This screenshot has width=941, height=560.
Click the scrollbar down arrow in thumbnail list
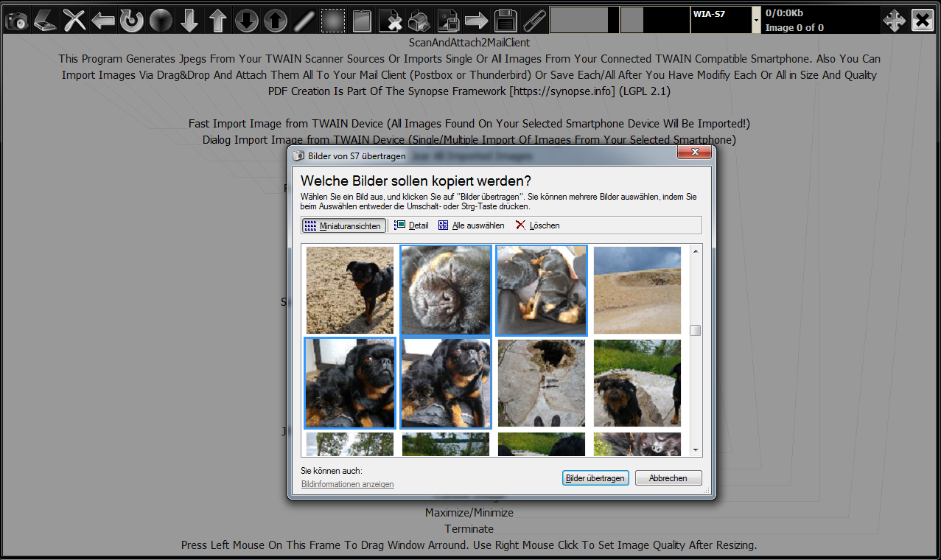pos(695,449)
